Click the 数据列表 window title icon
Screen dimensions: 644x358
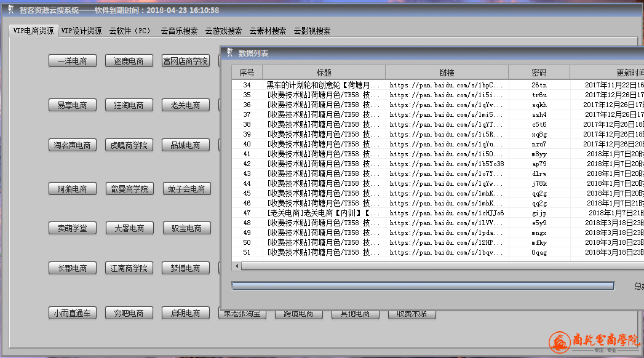click(x=229, y=52)
